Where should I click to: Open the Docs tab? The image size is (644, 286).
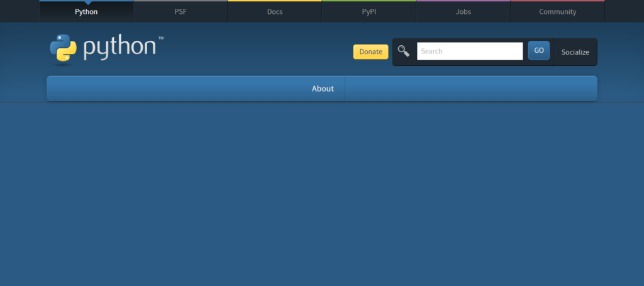275,11
